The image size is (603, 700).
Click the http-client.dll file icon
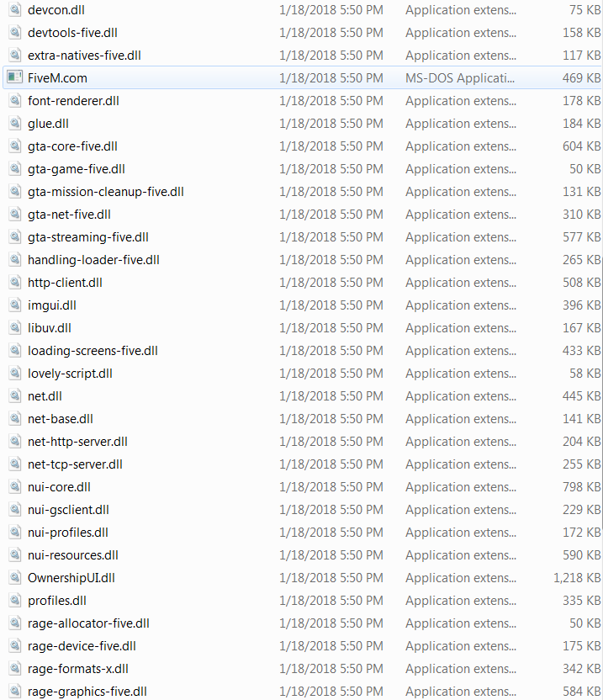point(15,283)
